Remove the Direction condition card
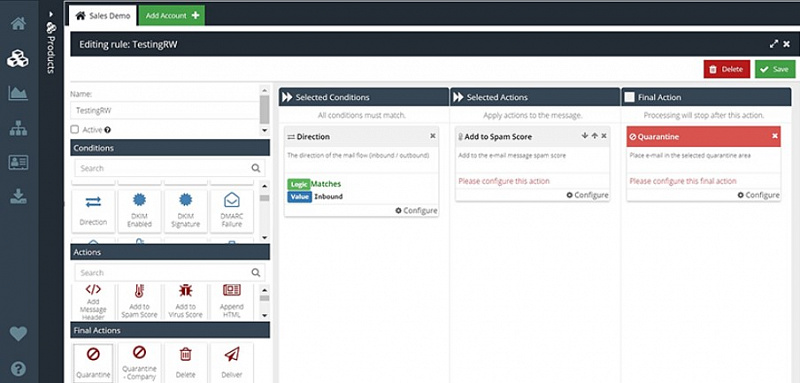The image size is (800, 383). pos(433,136)
